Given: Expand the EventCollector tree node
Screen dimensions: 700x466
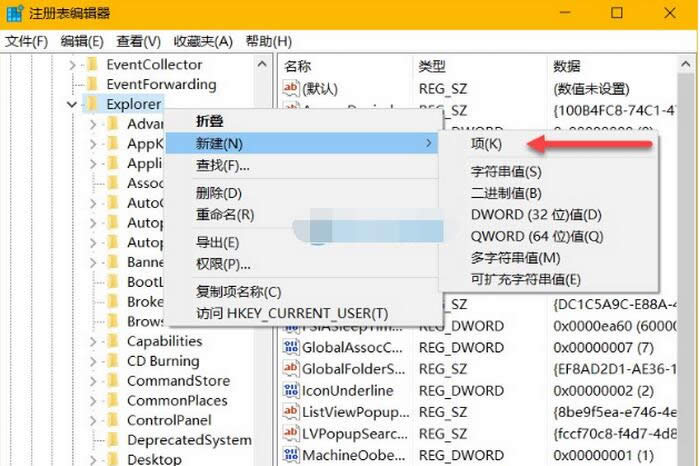Looking at the screenshot, I should click(x=72, y=66).
